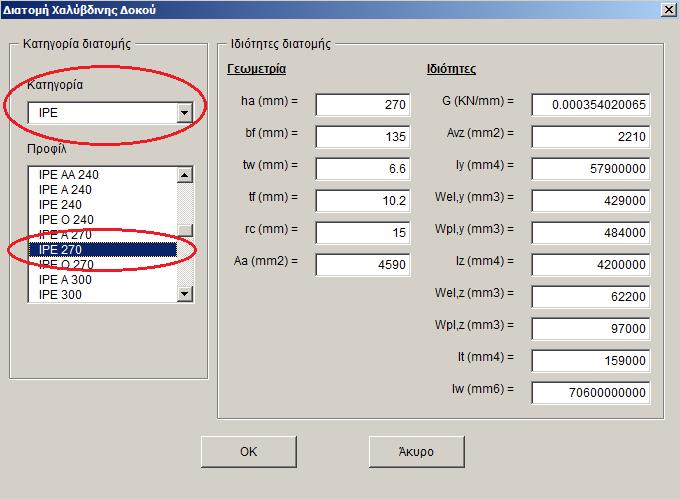Click the tf (mm) field showing 10.2
This screenshot has height=499, width=680.
[x=363, y=201]
